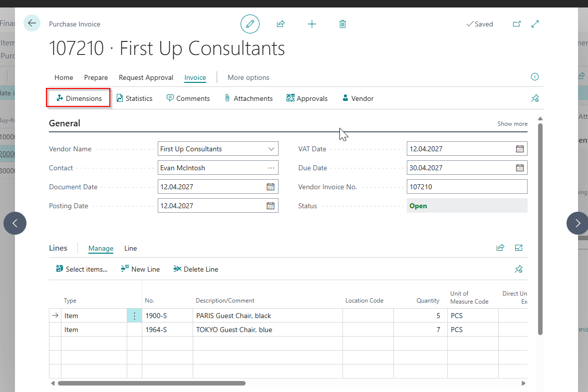This screenshot has width=588, height=392.
Task: Open page in new window icon
Action: 517,24
